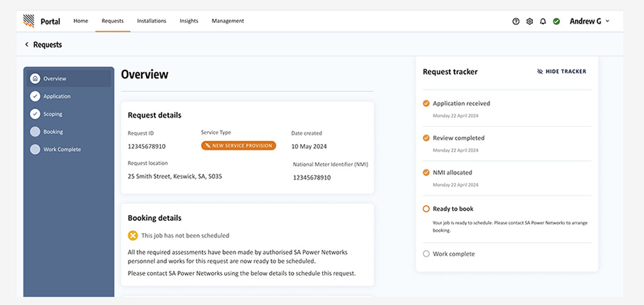Go back using the Requests chevron
The width and height of the screenshot is (644, 305).
point(27,44)
